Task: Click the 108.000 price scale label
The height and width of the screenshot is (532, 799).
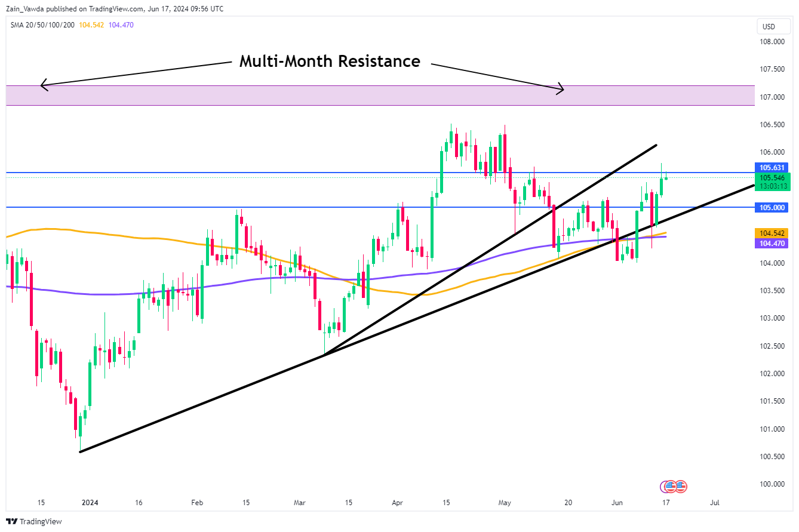Action: coord(772,42)
